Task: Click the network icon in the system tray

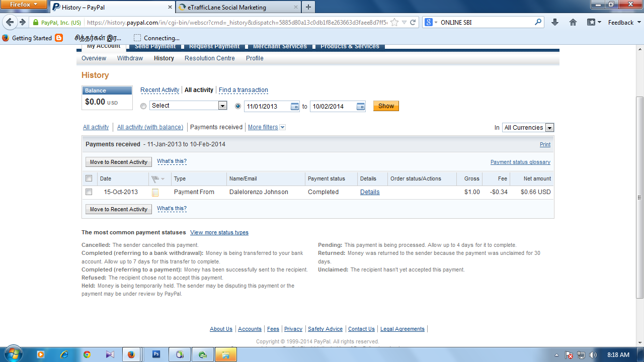Action: pos(581,354)
